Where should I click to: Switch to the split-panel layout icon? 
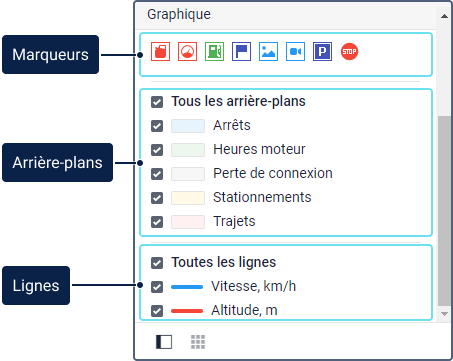coord(164,342)
